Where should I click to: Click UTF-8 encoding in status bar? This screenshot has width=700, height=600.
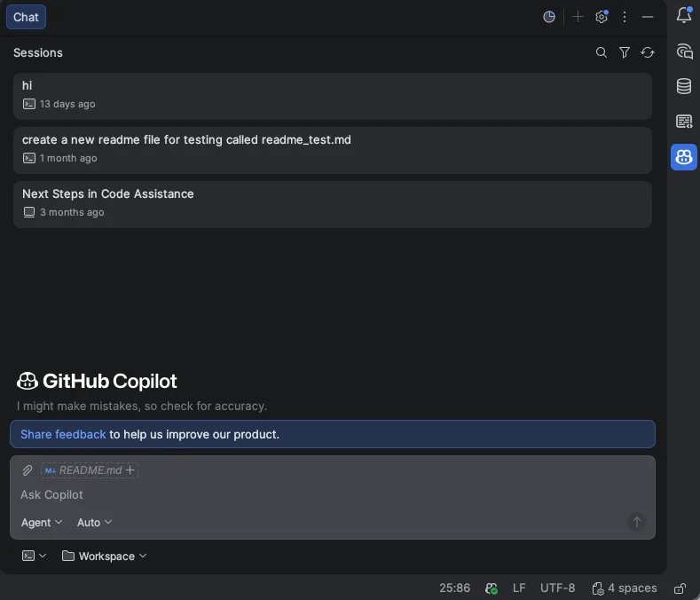(557, 588)
